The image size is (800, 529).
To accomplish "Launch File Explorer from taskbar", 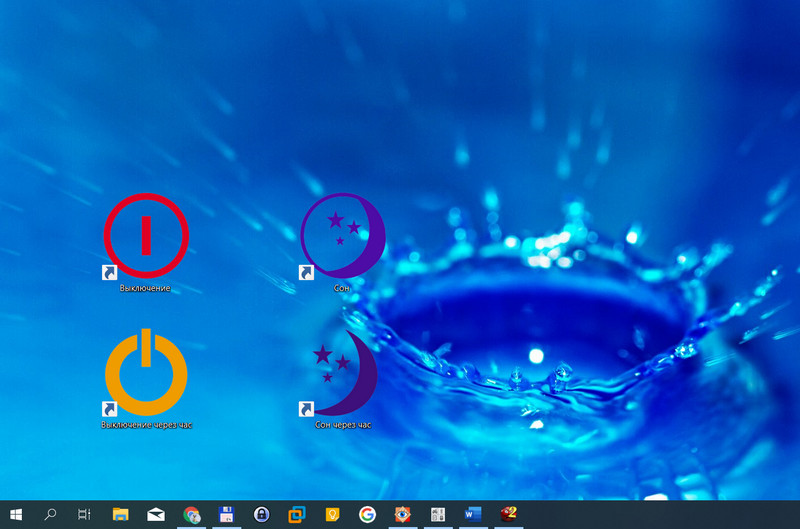I will (x=120, y=515).
